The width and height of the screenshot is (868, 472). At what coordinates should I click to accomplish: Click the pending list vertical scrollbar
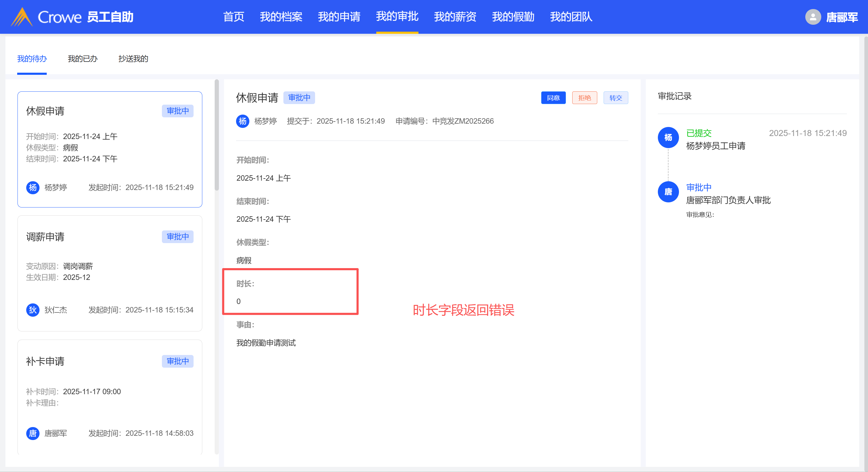click(217, 135)
